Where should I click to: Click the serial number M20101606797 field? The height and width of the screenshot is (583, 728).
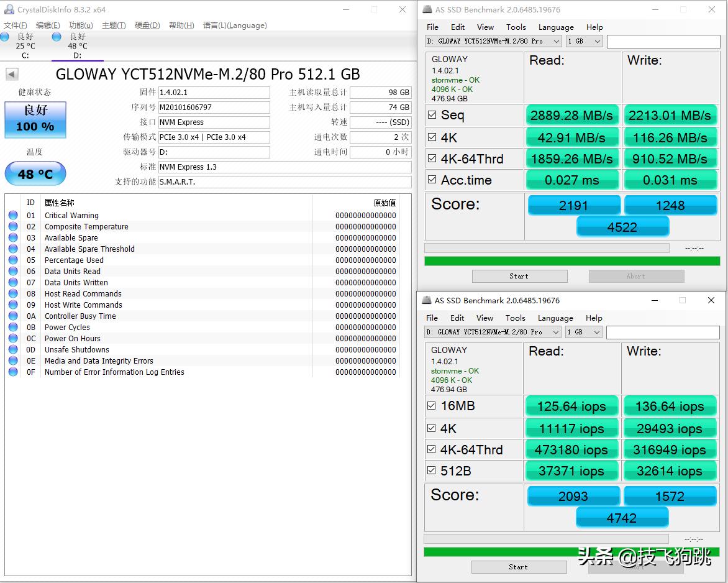coord(214,108)
